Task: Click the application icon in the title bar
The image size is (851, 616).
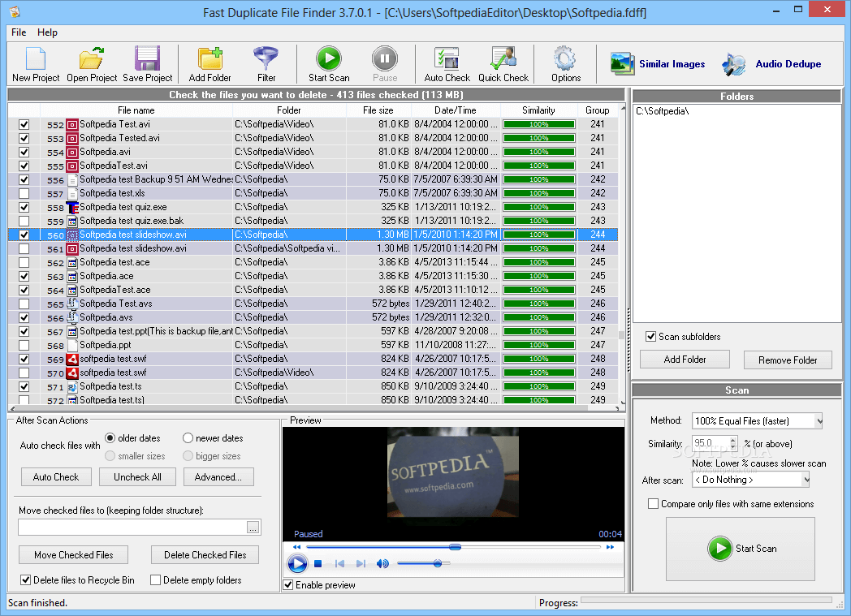Action: click(15, 11)
